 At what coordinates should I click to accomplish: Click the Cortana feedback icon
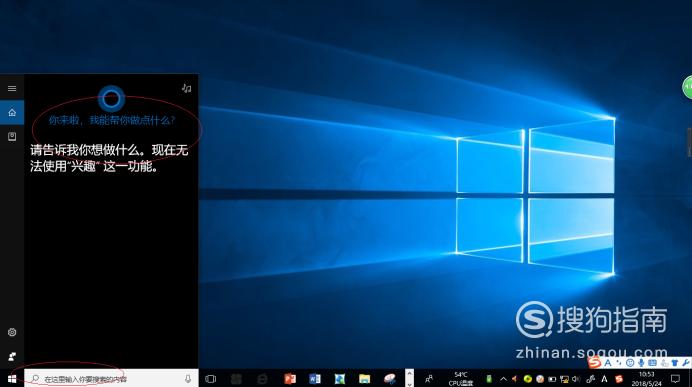click(x=12, y=356)
